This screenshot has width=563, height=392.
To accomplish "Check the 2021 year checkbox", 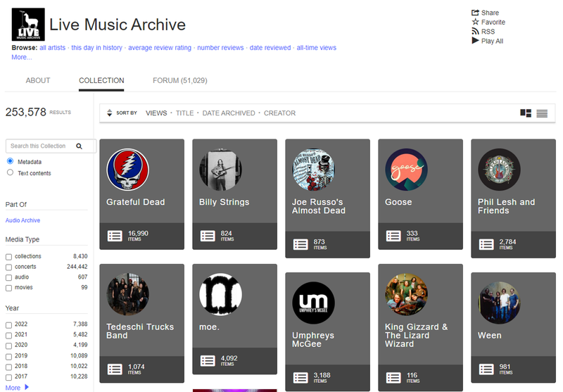I will coord(8,336).
